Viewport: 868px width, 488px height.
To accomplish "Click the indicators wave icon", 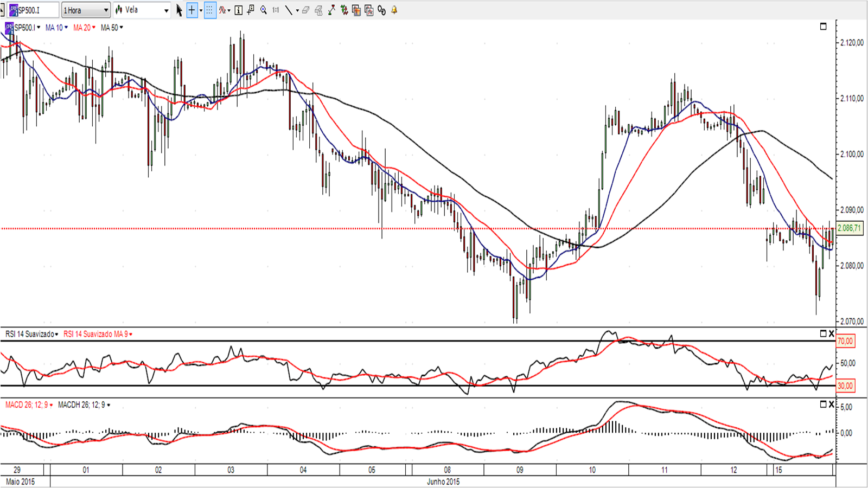I will point(222,10).
